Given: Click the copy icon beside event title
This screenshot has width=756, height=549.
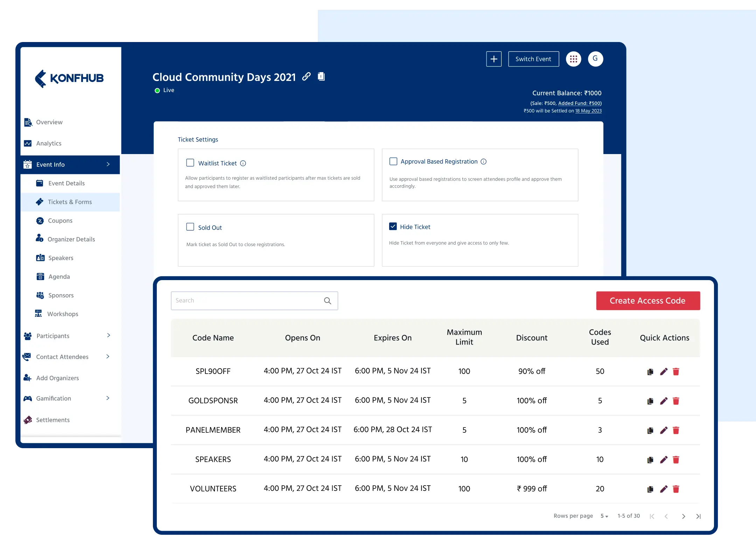Looking at the screenshot, I should pos(321,76).
